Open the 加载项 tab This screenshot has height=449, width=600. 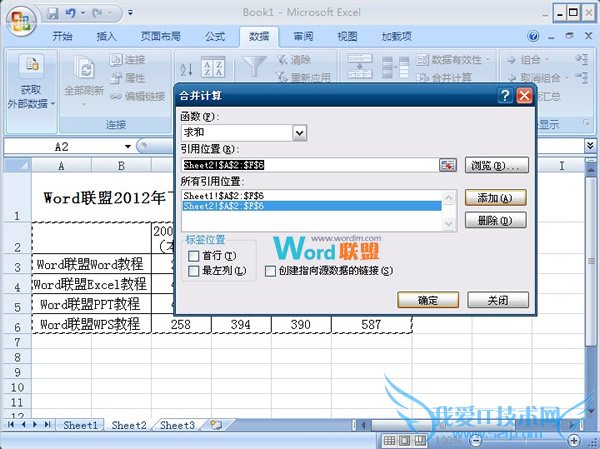(396, 36)
